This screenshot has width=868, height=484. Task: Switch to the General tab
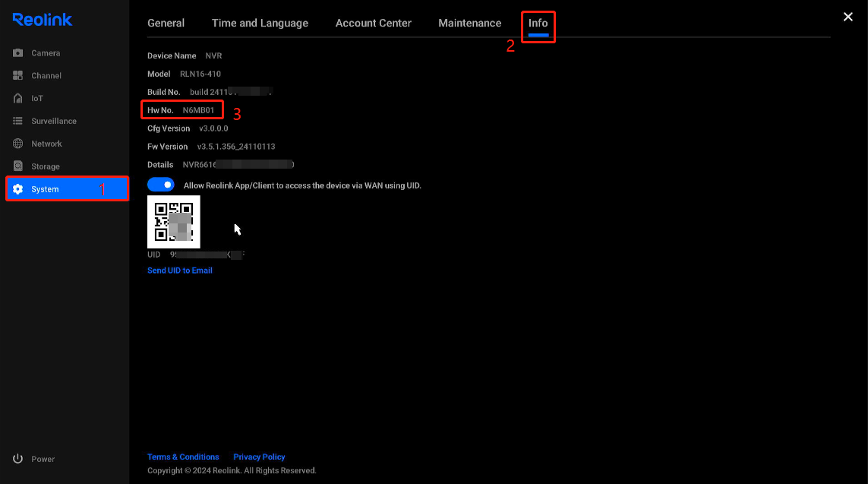(x=166, y=23)
